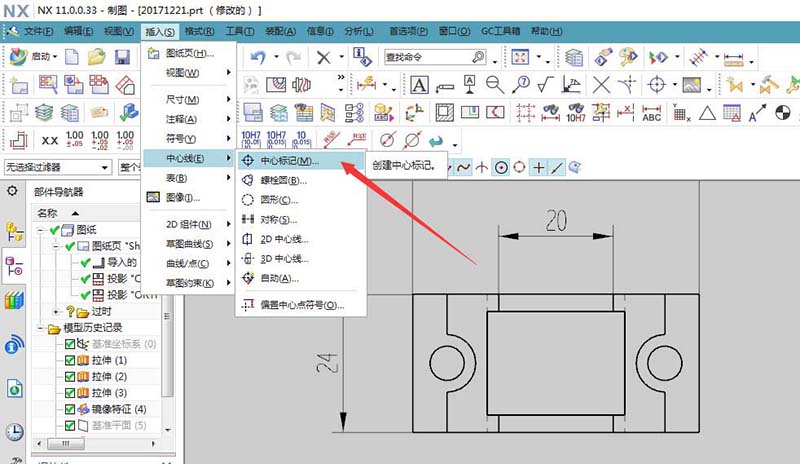Select 螺栓圆(B)... menu entry
Image resolution: width=800 pixels, height=464 pixels.
click(x=301, y=180)
